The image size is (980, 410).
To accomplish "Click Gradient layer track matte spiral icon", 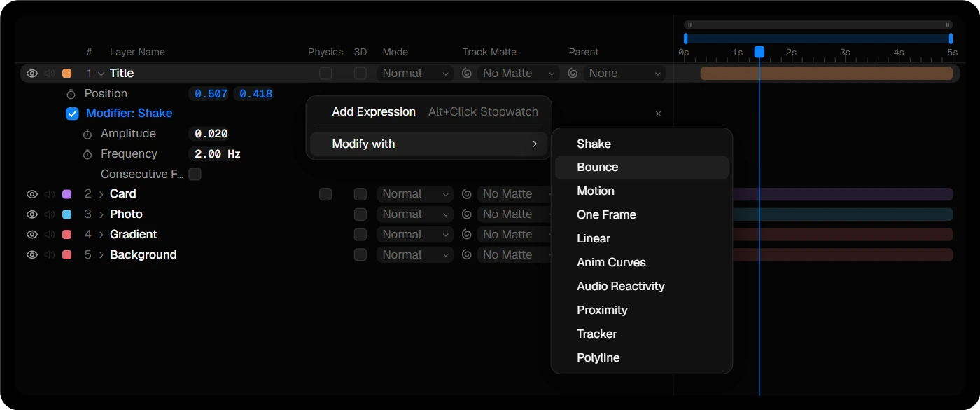I will point(467,235).
